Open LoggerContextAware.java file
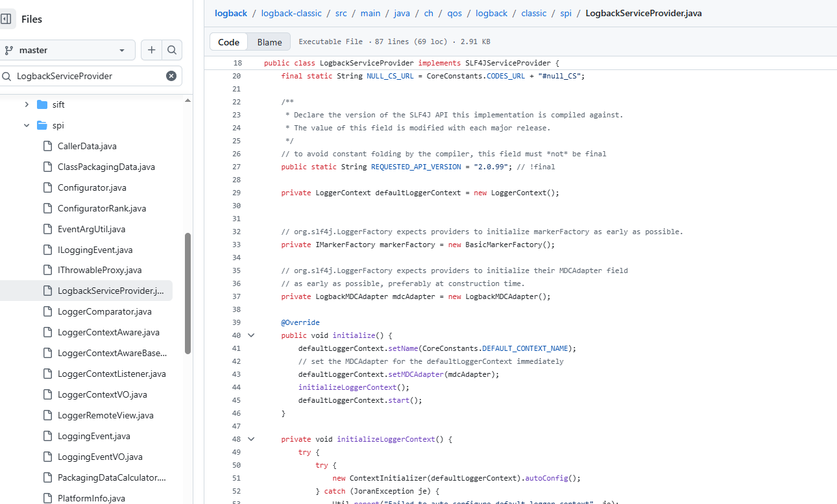837x504 pixels. click(108, 332)
